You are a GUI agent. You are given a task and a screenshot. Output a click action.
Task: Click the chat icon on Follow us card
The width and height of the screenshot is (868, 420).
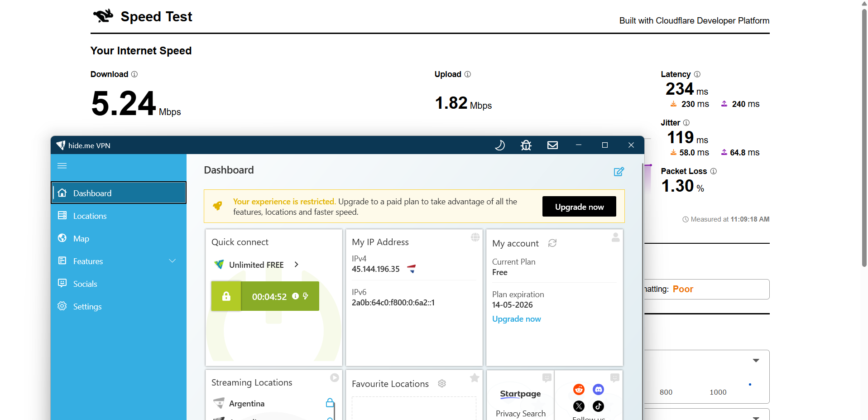615,378
